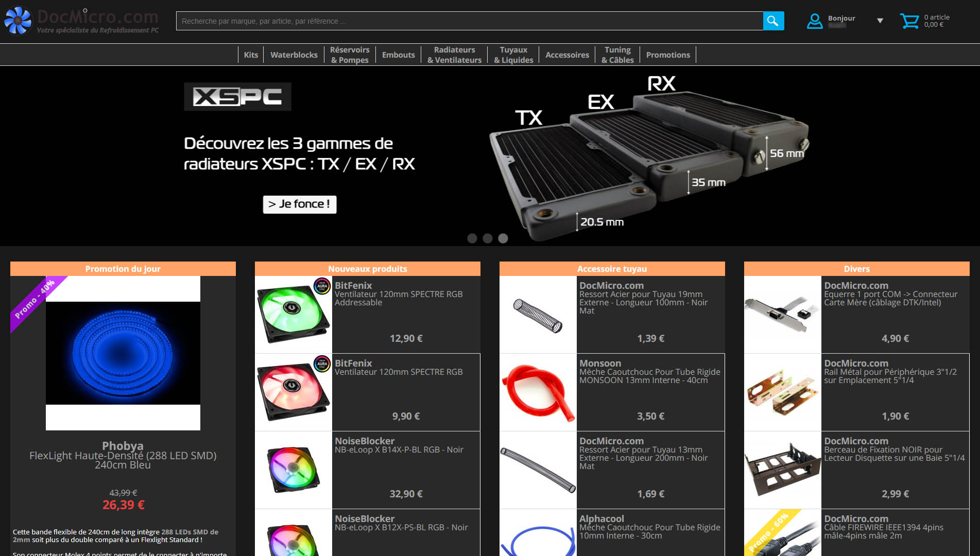Click the BitFenix SPECTRE RGB Addressable fan thumbnail
The height and width of the screenshot is (556, 980).
[x=294, y=315]
